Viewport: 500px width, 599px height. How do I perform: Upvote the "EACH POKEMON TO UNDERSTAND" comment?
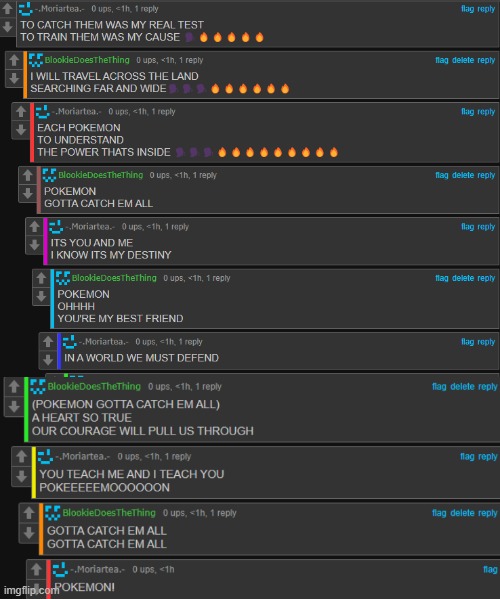(x=21, y=112)
